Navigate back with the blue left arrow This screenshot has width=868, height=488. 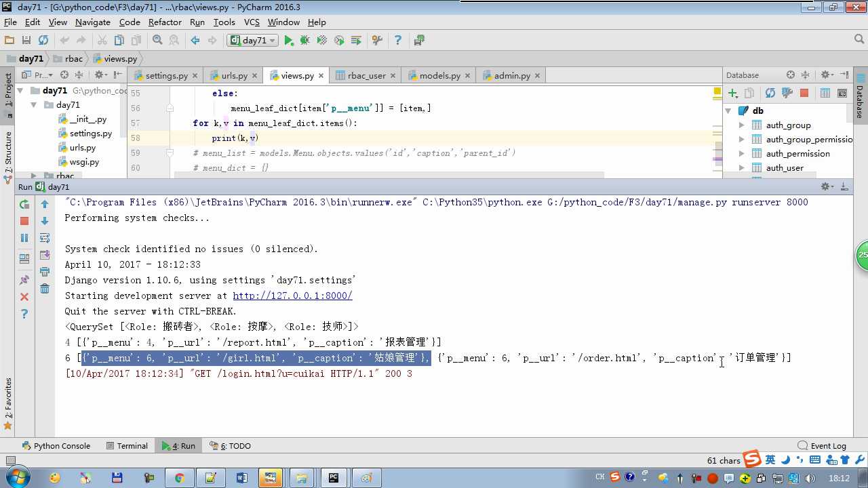195,41
